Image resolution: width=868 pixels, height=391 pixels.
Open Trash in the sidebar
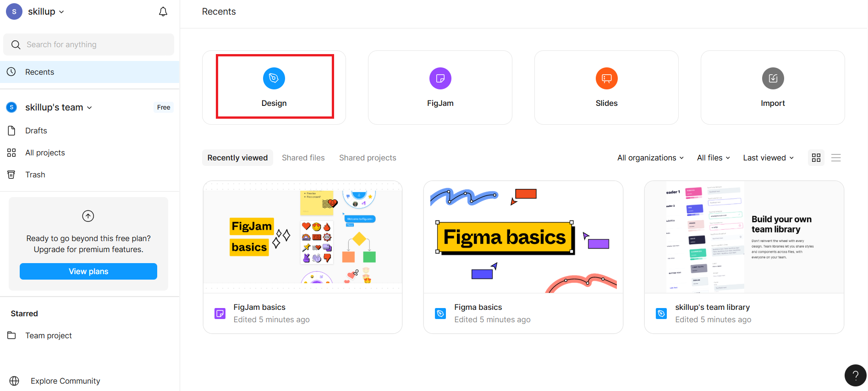[35, 175]
